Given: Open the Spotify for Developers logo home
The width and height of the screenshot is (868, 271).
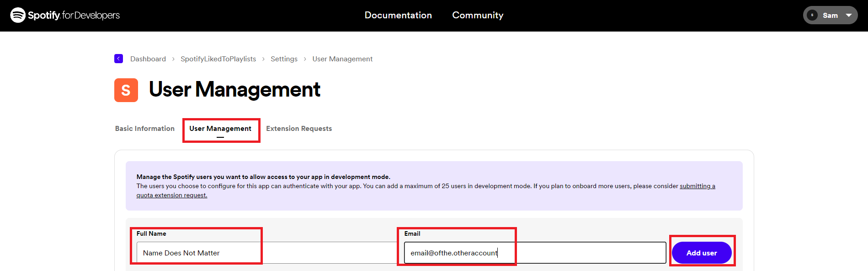Looking at the screenshot, I should click(65, 15).
